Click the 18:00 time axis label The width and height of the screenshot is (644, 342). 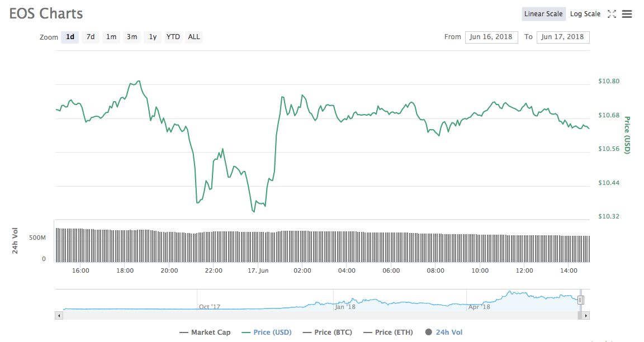[125, 271]
